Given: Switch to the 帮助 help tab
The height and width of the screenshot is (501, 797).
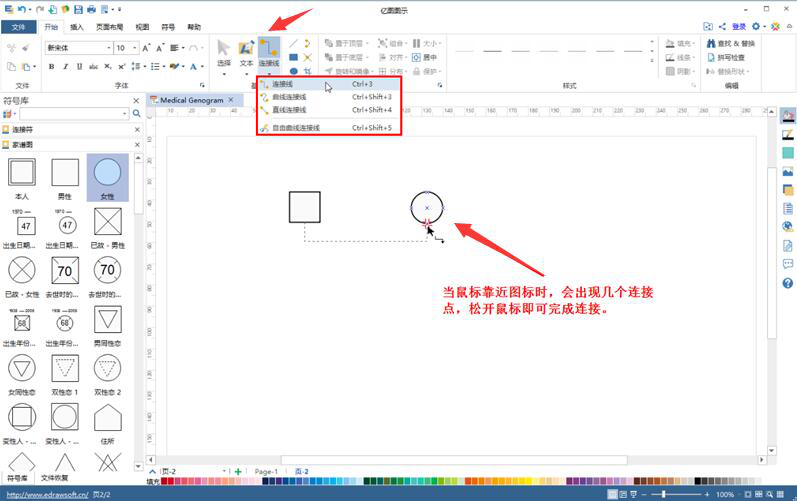Looking at the screenshot, I should [x=194, y=27].
